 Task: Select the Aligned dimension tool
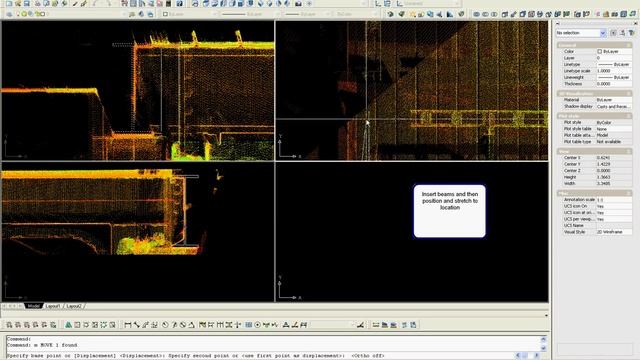[x=137, y=325]
